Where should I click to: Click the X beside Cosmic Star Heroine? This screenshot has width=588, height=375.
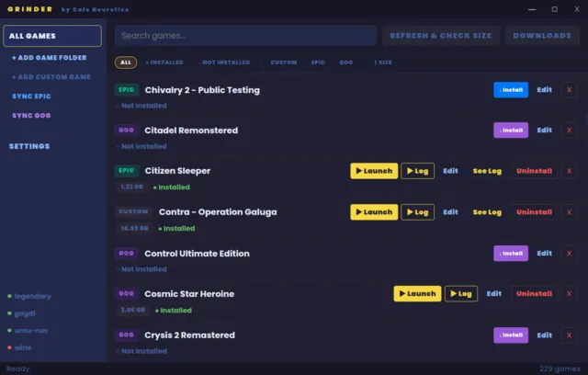569,293
